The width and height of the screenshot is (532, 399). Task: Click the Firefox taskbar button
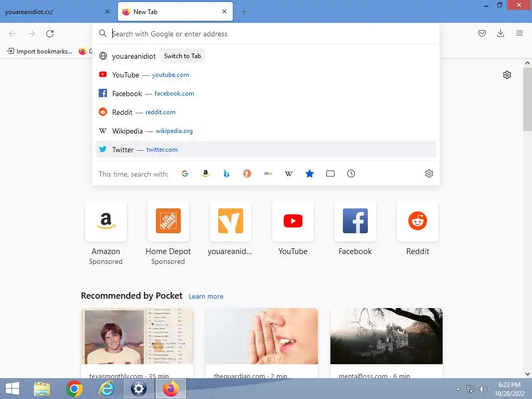tap(170, 389)
